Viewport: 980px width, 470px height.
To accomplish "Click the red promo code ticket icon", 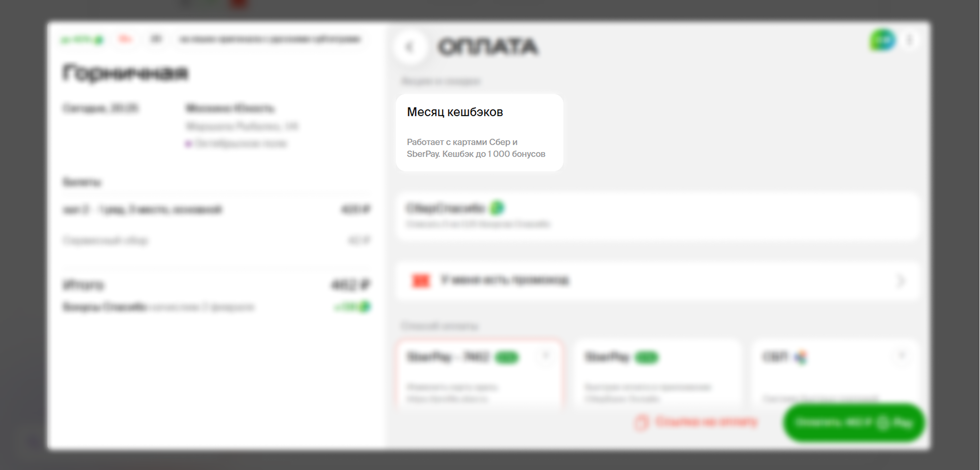I will click(x=421, y=281).
